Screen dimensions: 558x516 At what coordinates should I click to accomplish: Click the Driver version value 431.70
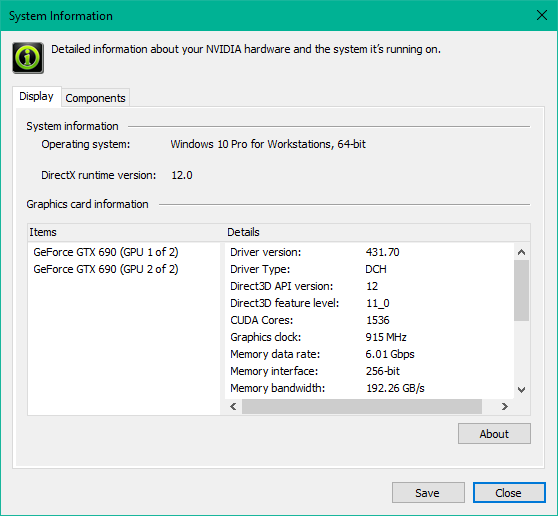tap(383, 252)
